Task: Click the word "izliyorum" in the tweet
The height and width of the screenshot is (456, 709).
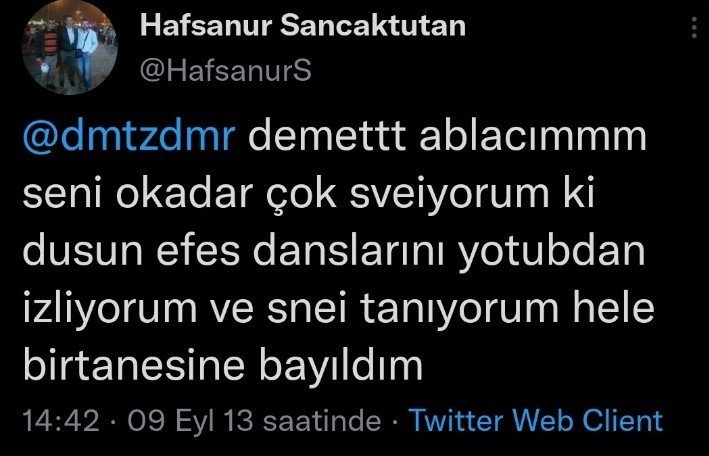Action: pos(110,309)
